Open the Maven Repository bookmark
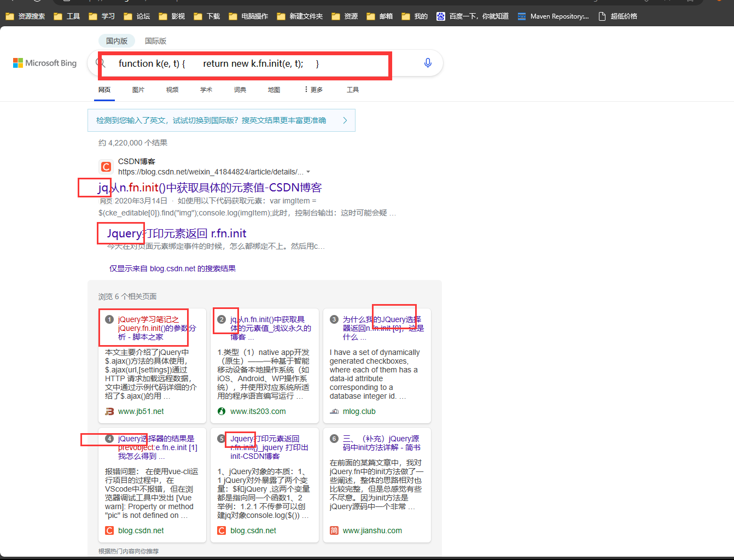 pyautogui.click(x=554, y=16)
